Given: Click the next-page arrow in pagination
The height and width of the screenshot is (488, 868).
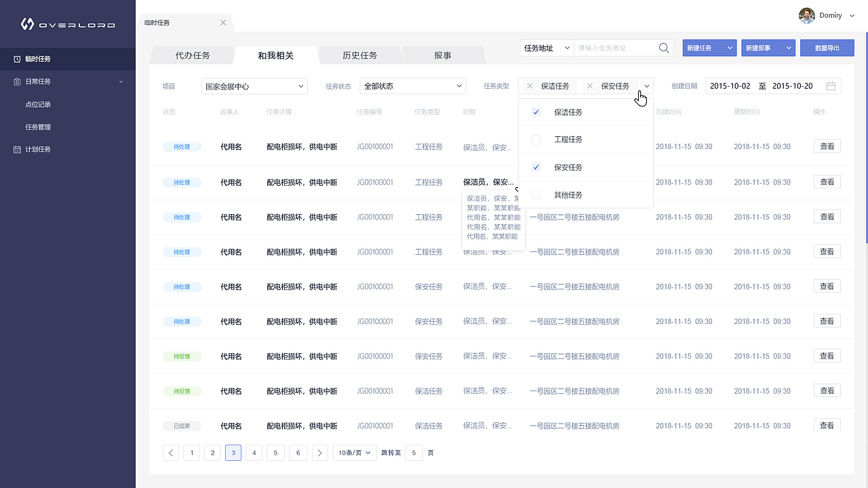Looking at the screenshot, I should 319,452.
